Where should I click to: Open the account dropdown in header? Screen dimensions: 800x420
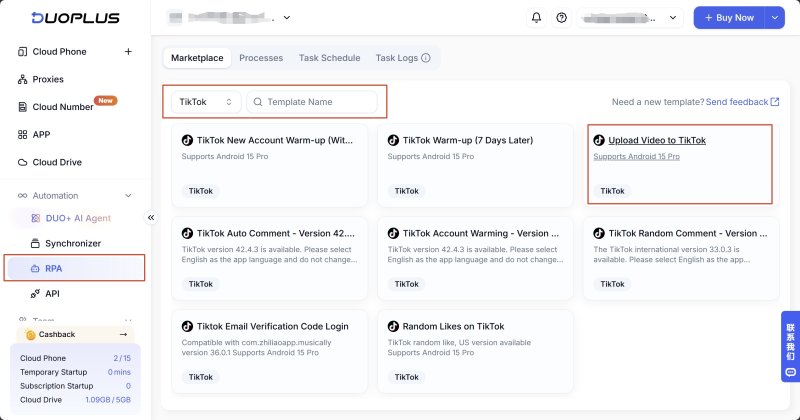pos(630,18)
